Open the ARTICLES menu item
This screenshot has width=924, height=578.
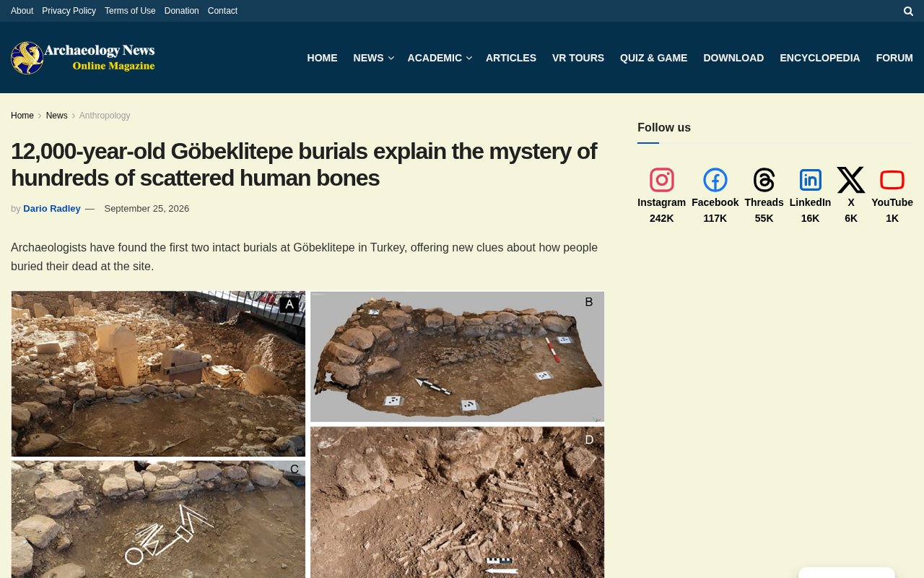tap(511, 58)
